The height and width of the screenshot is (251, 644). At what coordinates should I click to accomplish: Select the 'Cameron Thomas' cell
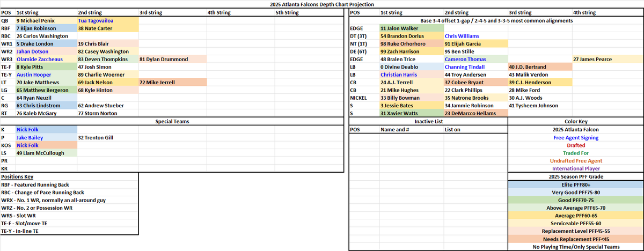(x=475, y=59)
